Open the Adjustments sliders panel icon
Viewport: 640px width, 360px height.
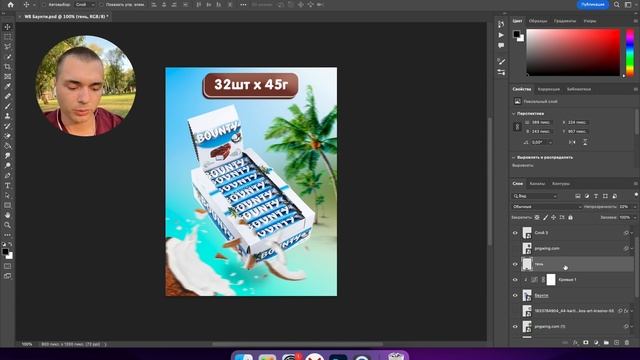click(501, 72)
